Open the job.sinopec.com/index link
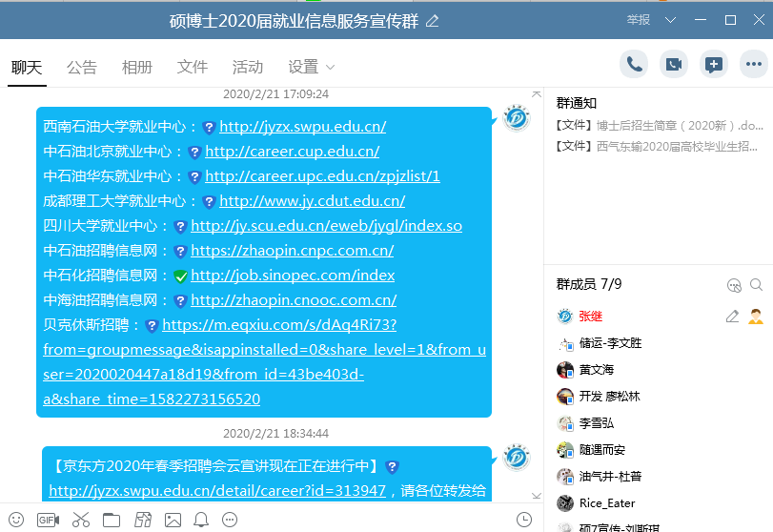Screen dimensions: 773x532 coord(293,276)
